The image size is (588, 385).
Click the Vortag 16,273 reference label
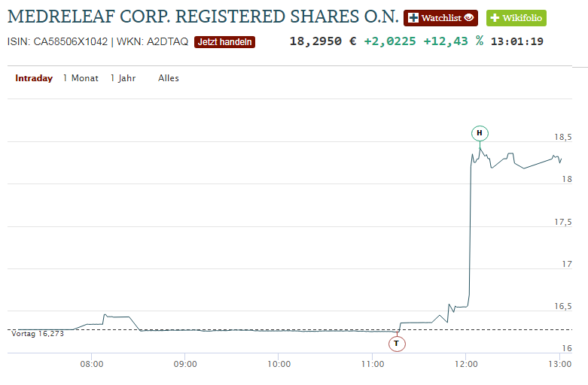pyautogui.click(x=38, y=334)
